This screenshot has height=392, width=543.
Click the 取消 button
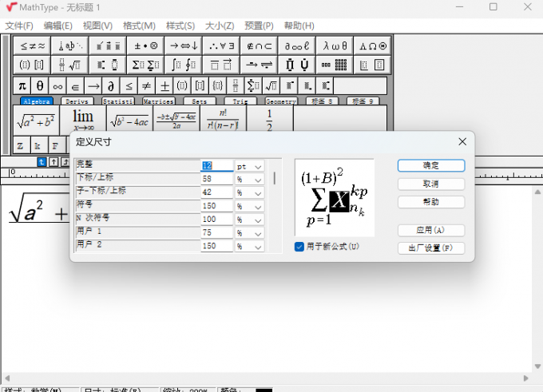coord(431,184)
